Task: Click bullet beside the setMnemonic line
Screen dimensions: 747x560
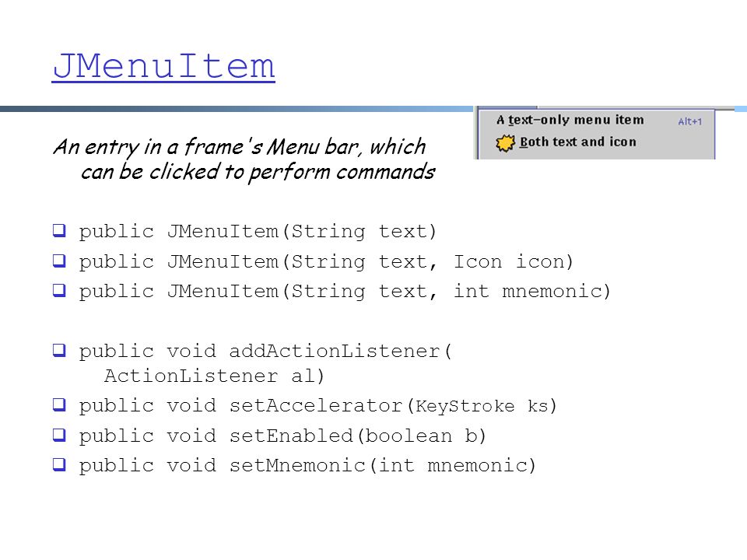Action: 59,464
